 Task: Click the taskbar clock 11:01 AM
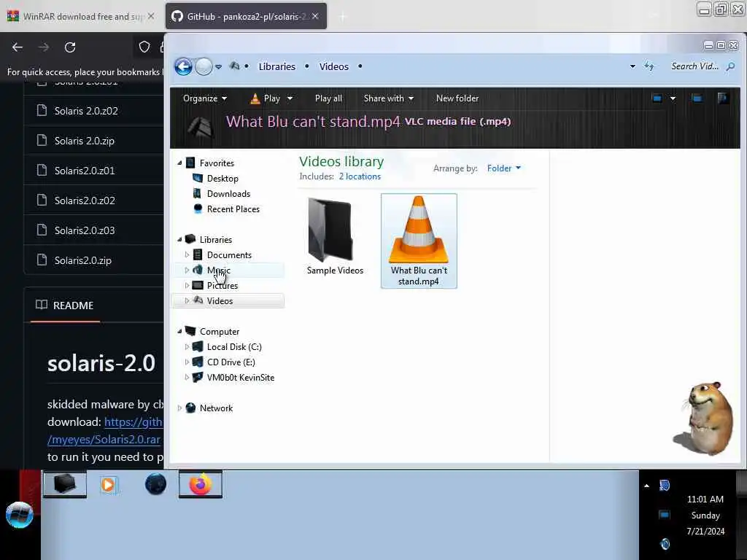click(x=705, y=499)
